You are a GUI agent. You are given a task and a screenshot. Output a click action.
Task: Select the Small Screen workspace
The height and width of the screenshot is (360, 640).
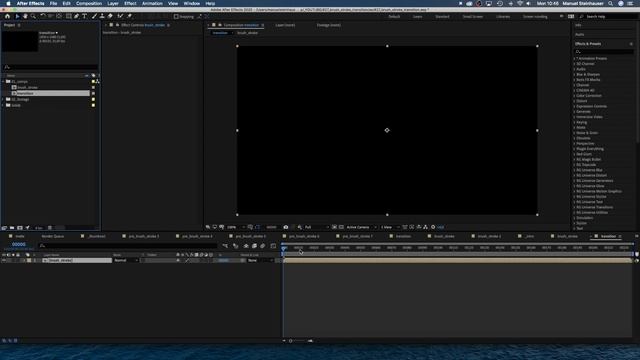tap(473, 17)
